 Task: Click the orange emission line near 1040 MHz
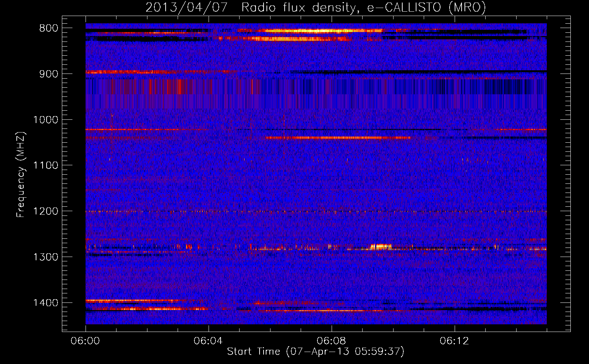338,138
